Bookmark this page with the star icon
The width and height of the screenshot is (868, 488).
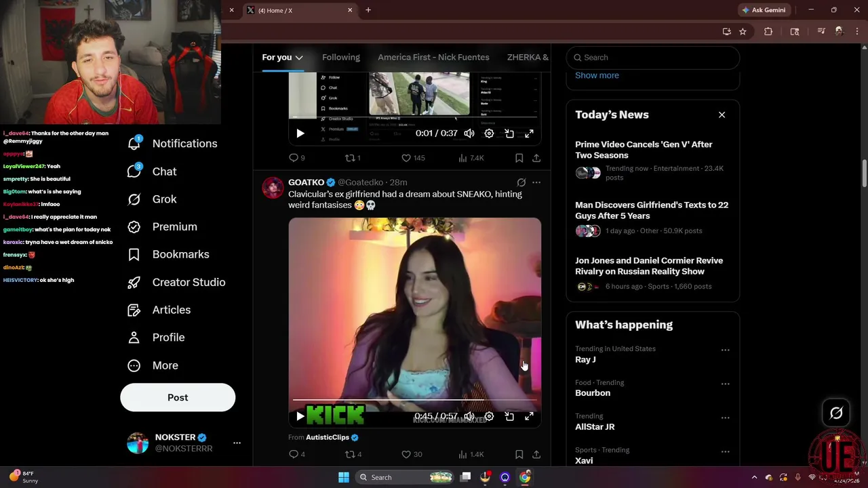click(x=743, y=31)
